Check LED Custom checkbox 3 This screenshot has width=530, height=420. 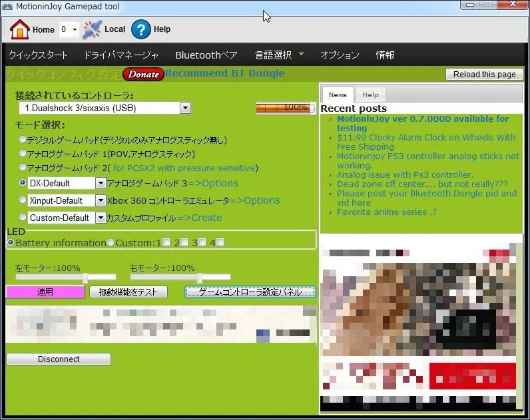pos(202,242)
